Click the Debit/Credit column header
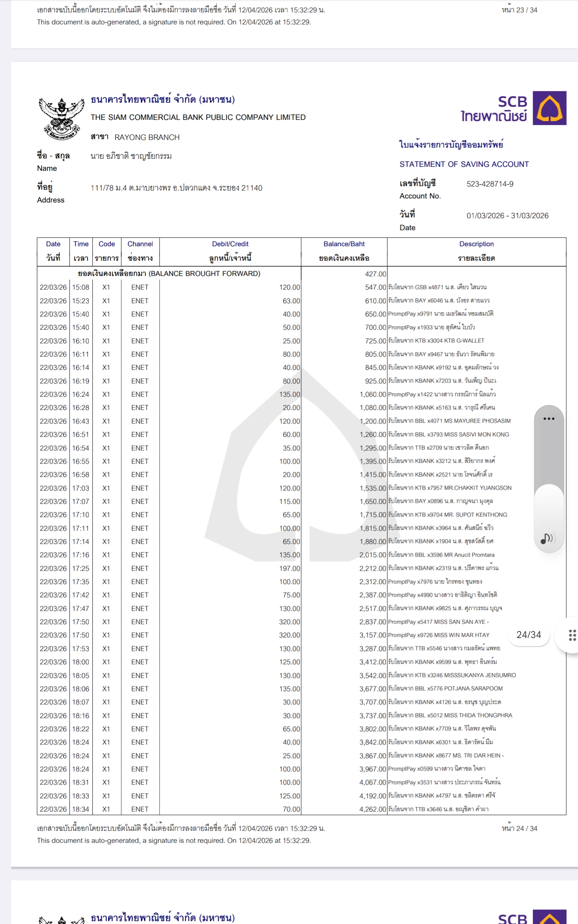This screenshot has height=924, width=578. click(230, 251)
